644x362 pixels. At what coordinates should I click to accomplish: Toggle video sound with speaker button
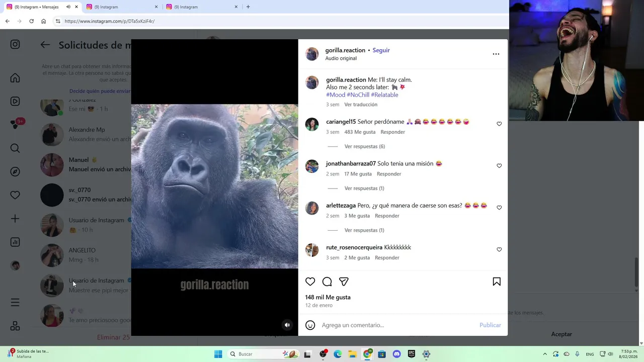[287, 325]
